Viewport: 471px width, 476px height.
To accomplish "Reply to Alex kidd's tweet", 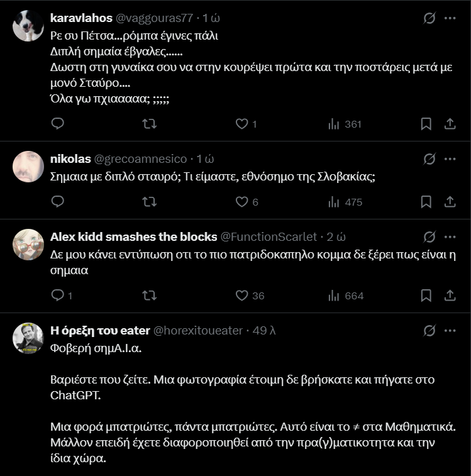I will point(58,296).
